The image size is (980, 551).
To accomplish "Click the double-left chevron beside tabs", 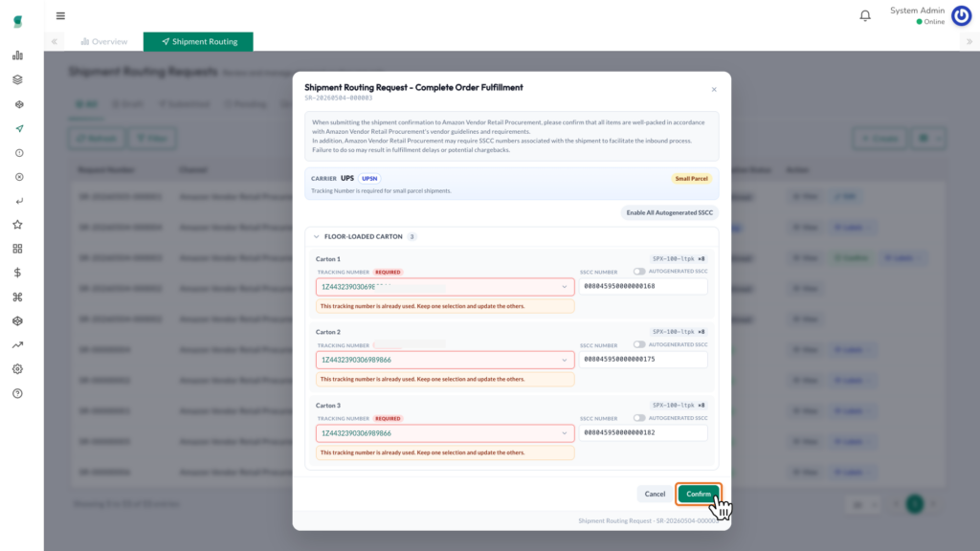I will point(55,42).
